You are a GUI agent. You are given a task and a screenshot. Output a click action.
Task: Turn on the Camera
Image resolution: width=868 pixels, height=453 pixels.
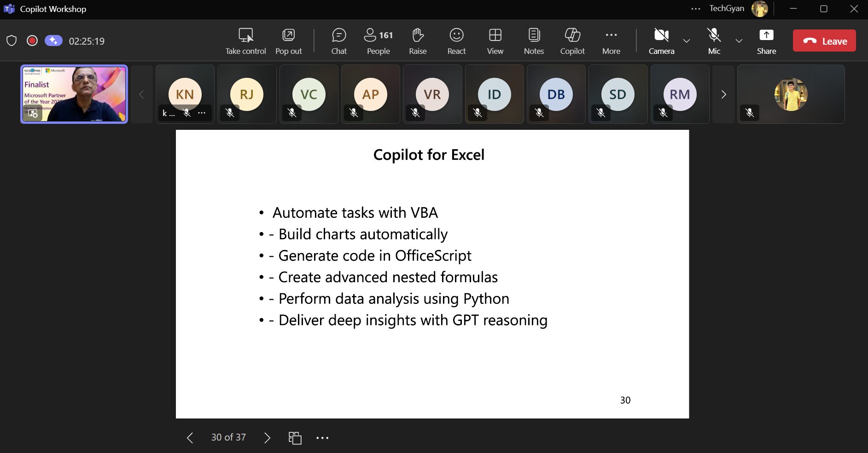point(661,41)
